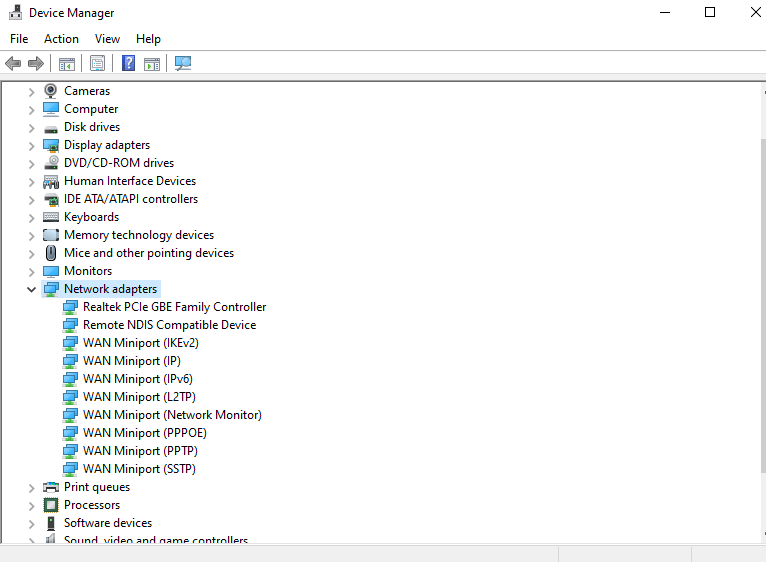The width and height of the screenshot is (766, 562).
Task: Expand the Human Interface Devices category
Action: pyautogui.click(x=31, y=182)
